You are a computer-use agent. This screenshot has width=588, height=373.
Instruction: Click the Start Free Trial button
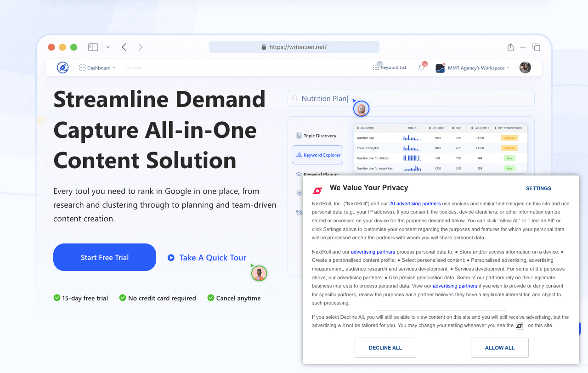[x=105, y=257]
